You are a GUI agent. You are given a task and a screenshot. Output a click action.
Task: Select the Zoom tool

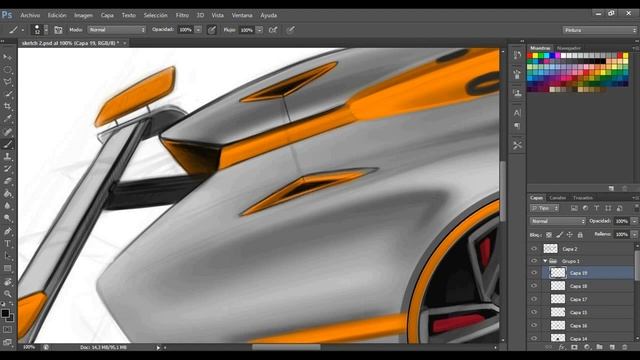(x=7, y=293)
